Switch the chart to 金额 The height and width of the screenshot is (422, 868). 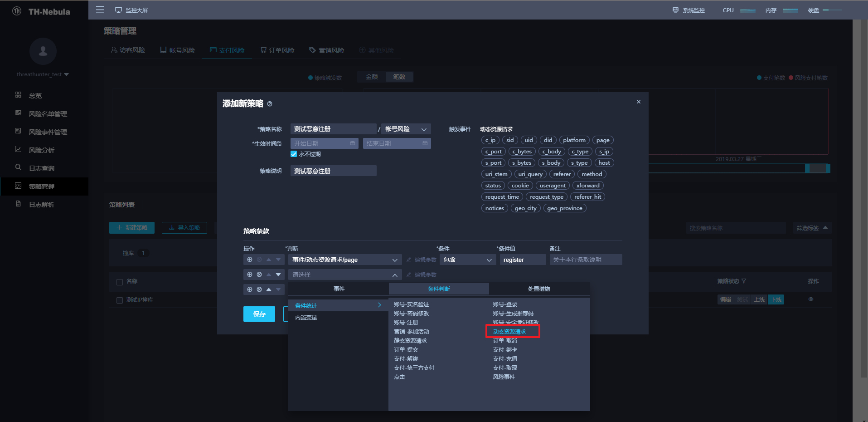372,77
